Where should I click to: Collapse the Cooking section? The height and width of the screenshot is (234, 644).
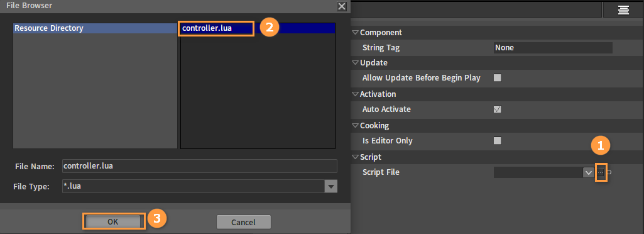pyautogui.click(x=355, y=125)
